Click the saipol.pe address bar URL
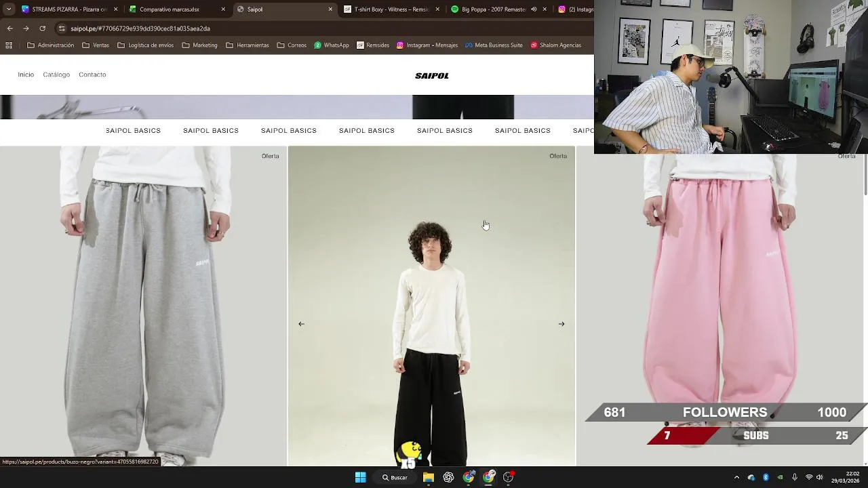This screenshot has width=868, height=488. [x=140, y=28]
